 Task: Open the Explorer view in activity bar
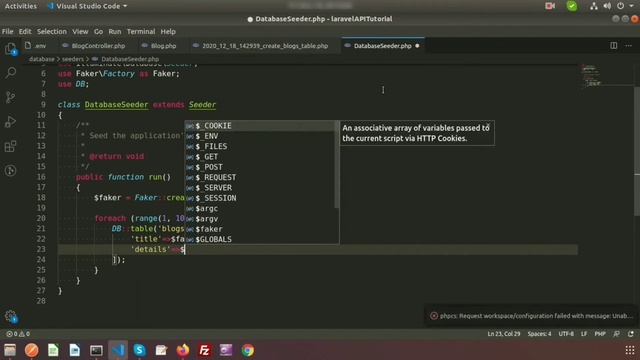tap(11, 49)
